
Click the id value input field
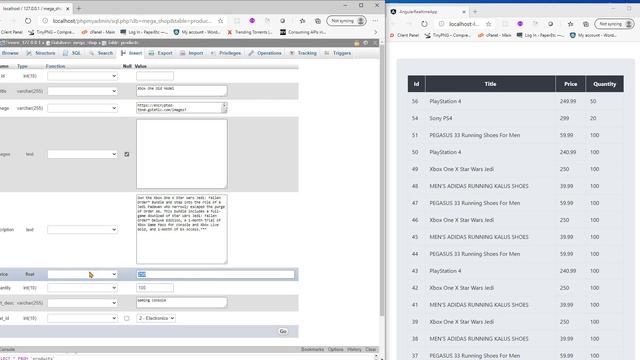[155, 76]
